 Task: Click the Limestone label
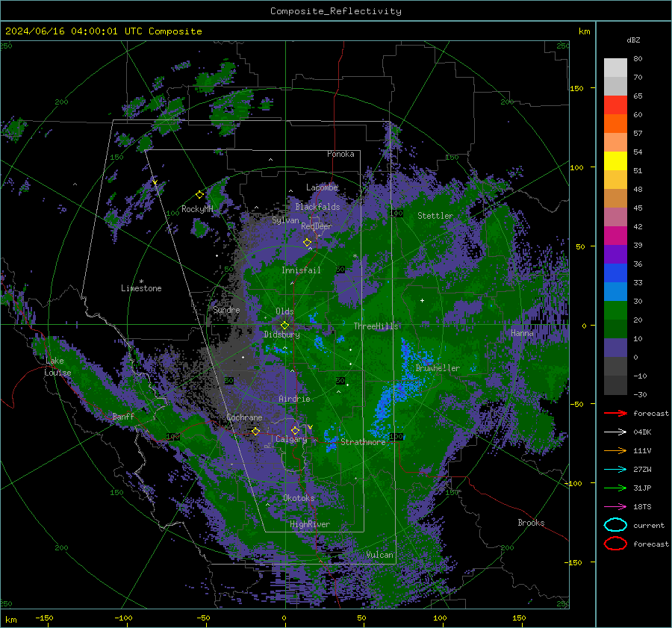(x=141, y=288)
